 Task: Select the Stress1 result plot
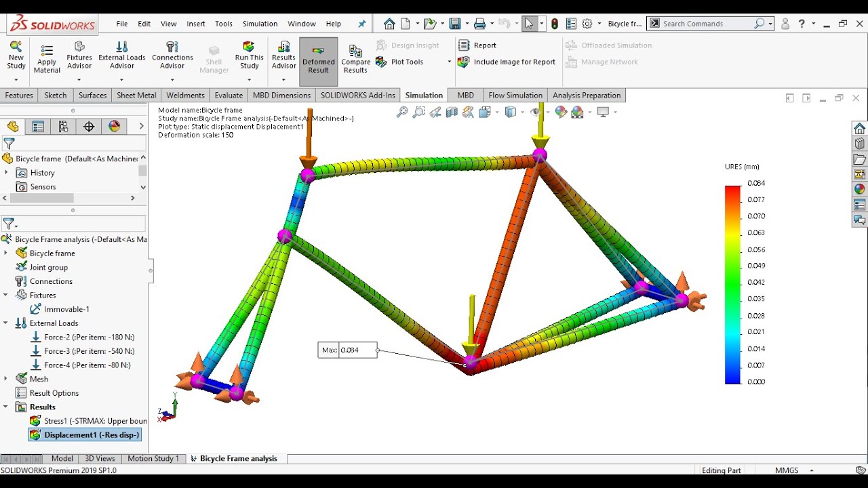(x=88, y=421)
